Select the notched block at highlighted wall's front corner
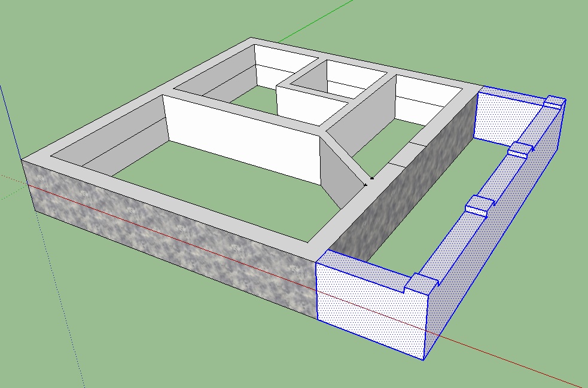This screenshot has width=588, height=388. pyautogui.click(x=421, y=283)
